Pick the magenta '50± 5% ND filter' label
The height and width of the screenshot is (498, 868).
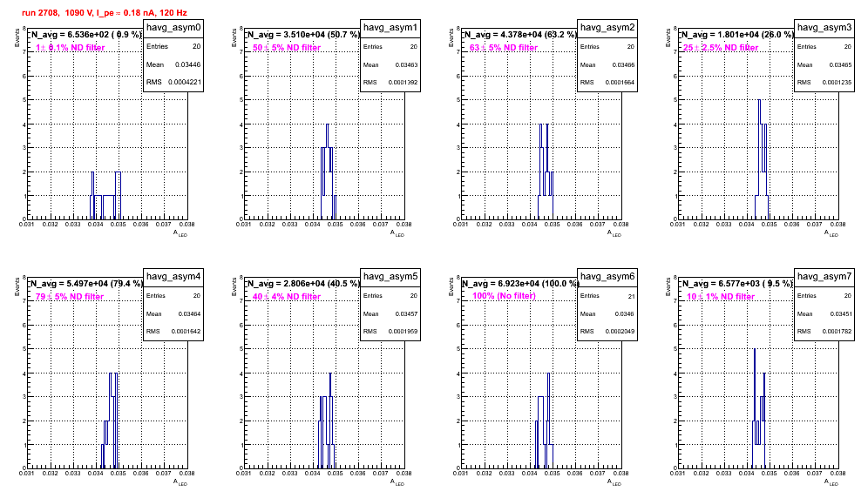(287, 48)
